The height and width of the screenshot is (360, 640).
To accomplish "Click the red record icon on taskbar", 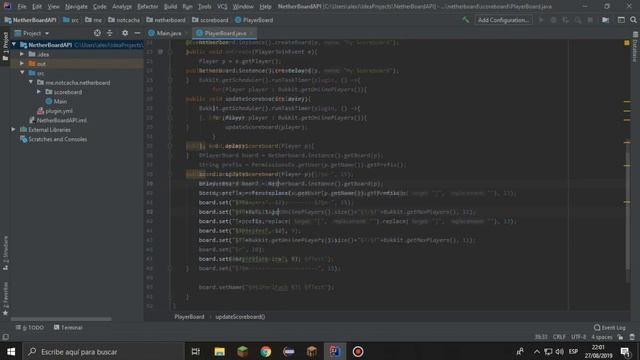I will point(358,351).
